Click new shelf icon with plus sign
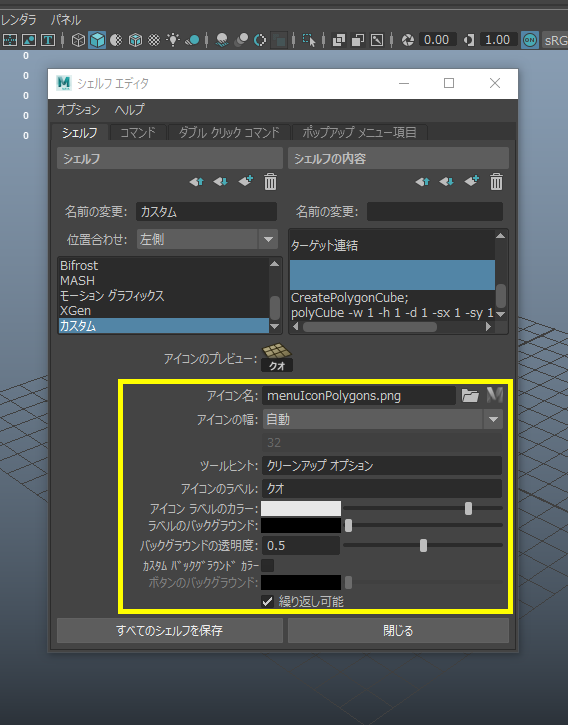The image size is (568, 725). [246, 181]
